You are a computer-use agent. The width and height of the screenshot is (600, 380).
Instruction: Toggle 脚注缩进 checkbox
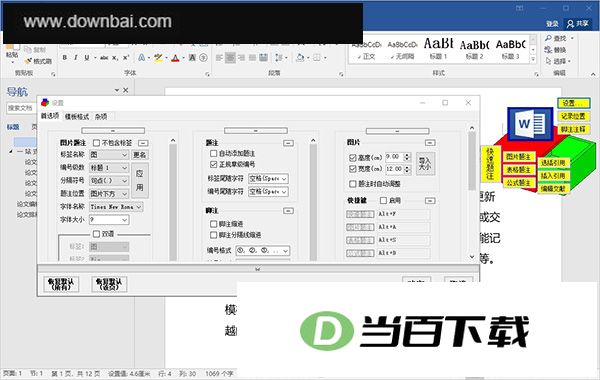[214, 224]
